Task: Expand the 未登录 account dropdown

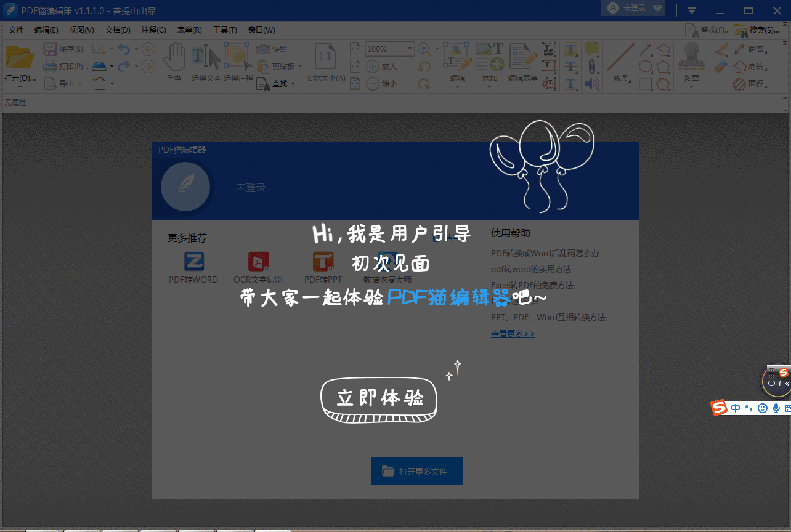Action: coord(633,9)
